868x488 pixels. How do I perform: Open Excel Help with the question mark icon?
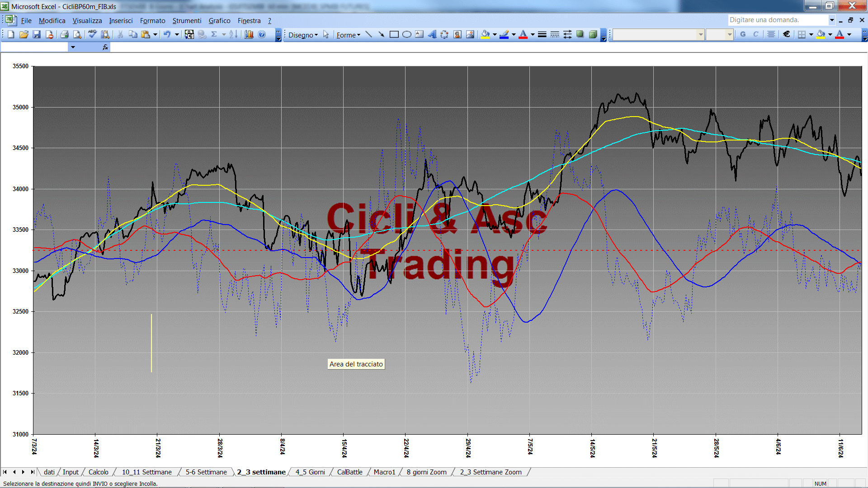262,34
